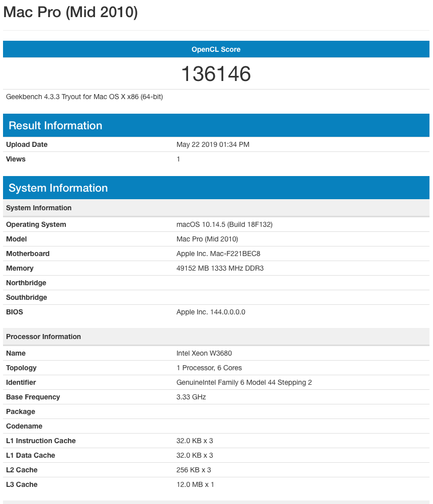This screenshot has height=504, width=433.
Task: Click the Model label in system table
Action: [x=17, y=239]
